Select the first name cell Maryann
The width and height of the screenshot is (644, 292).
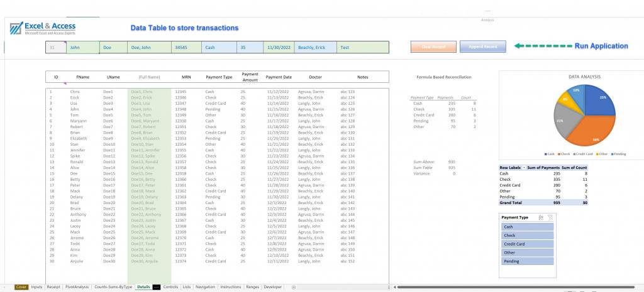click(x=79, y=121)
